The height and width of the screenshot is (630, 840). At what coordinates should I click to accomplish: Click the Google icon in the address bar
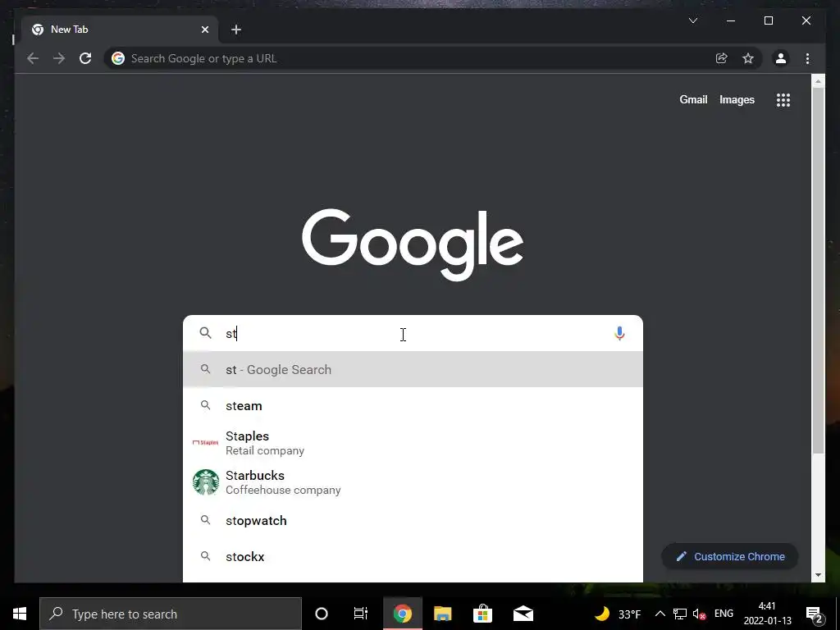tap(118, 58)
